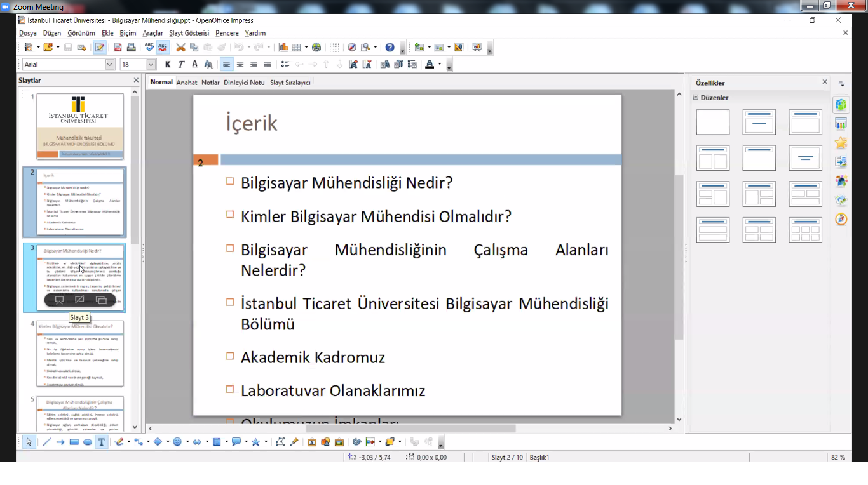
Task: Open the Slayt Gösterisi menu
Action: 189,33
